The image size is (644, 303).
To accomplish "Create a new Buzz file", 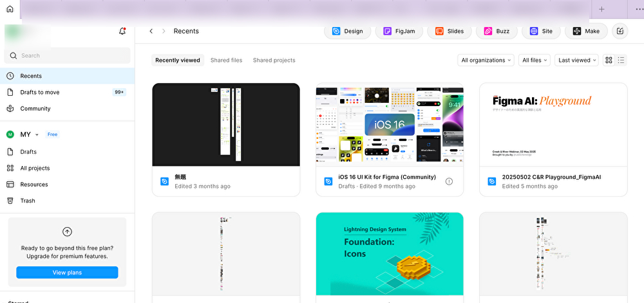I will (497, 31).
